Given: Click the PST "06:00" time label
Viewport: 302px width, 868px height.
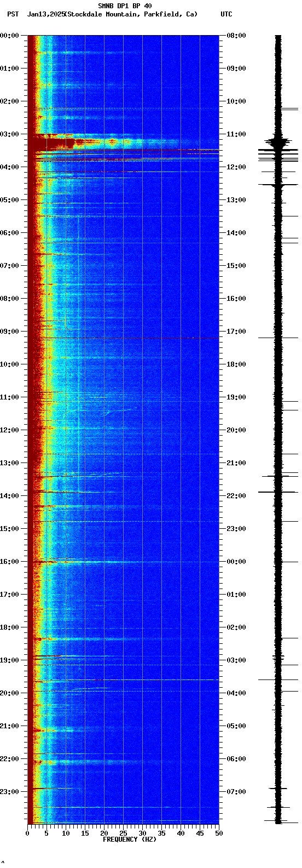Looking at the screenshot, I should coord(9,233).
